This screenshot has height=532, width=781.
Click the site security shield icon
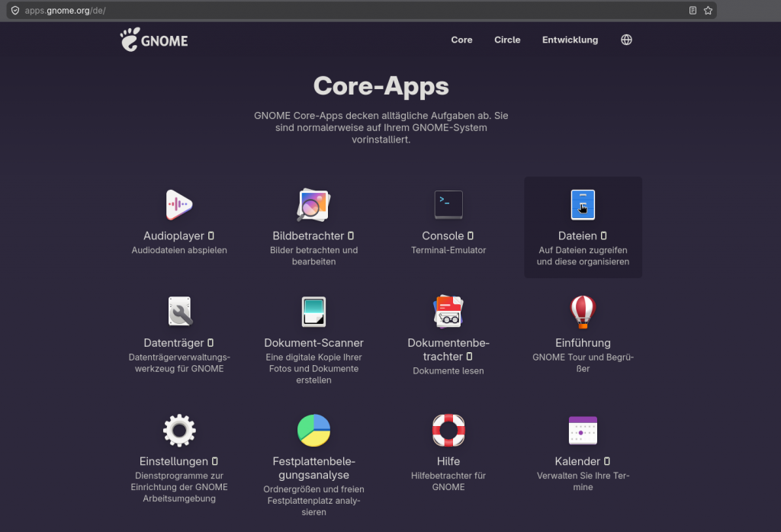tap(15, 11)
